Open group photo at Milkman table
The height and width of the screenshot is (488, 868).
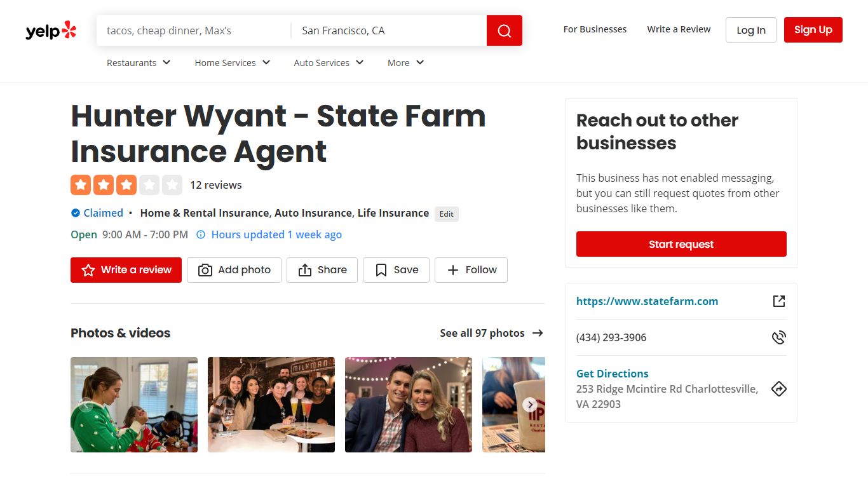[271, 405]
